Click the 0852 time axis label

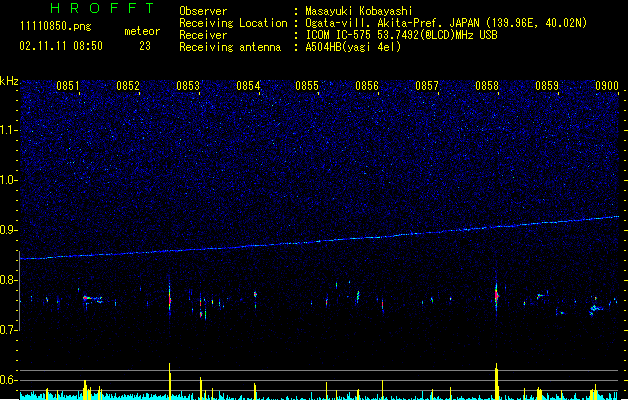(x=128, y=86)
